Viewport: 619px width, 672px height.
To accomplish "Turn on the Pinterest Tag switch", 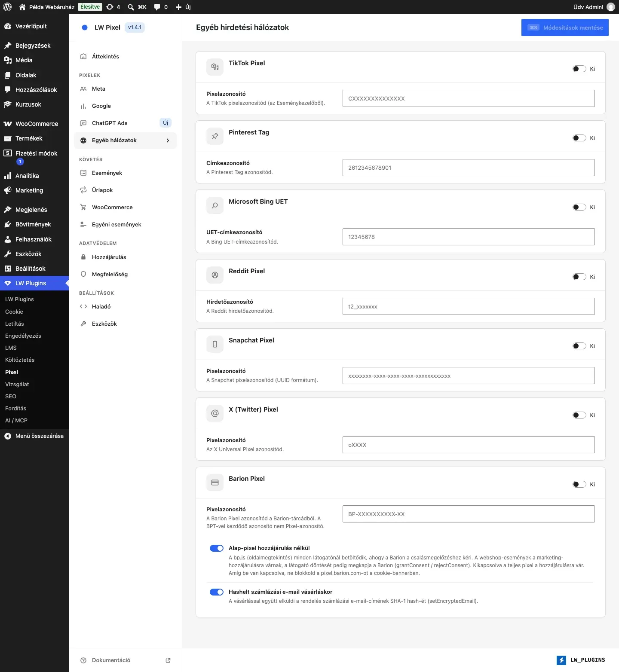I will (x=579, y=138).
